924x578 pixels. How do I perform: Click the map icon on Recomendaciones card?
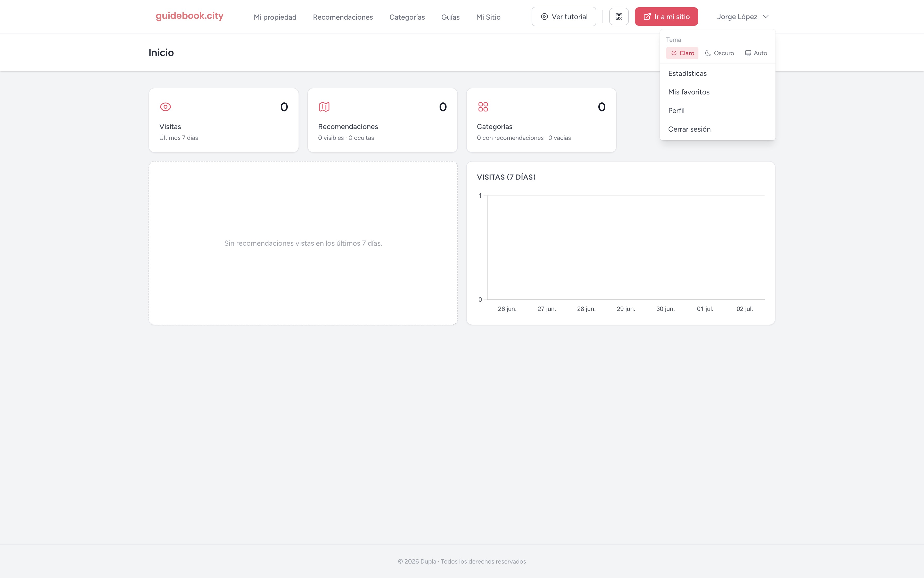pyautogui.click(x=324, y=107)
